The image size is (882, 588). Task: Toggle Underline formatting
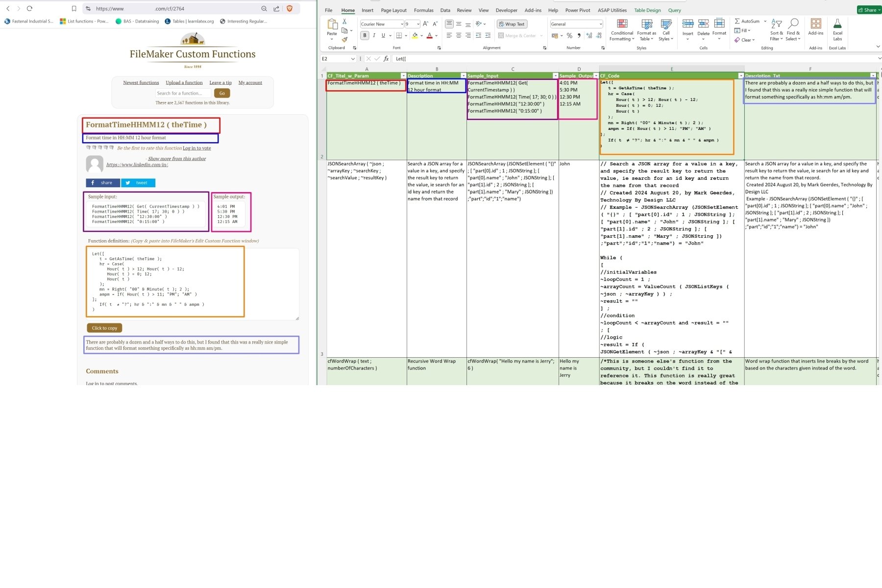[x=383, y=35]
